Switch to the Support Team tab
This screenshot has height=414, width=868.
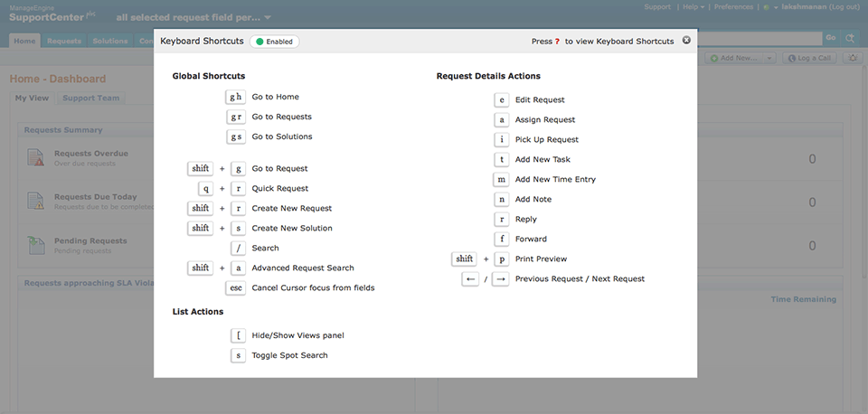(90, 98)
